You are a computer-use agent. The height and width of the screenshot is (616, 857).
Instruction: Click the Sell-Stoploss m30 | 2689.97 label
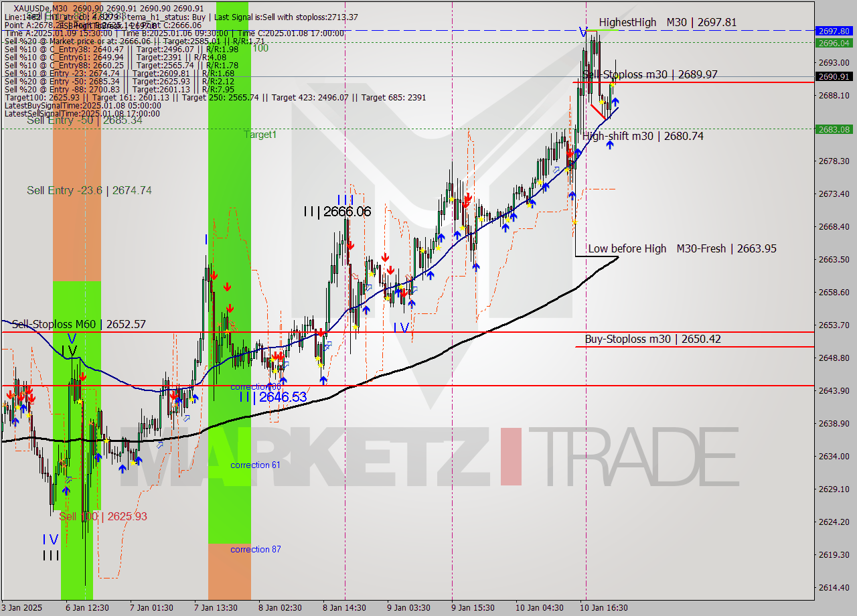tap(650, 74)
